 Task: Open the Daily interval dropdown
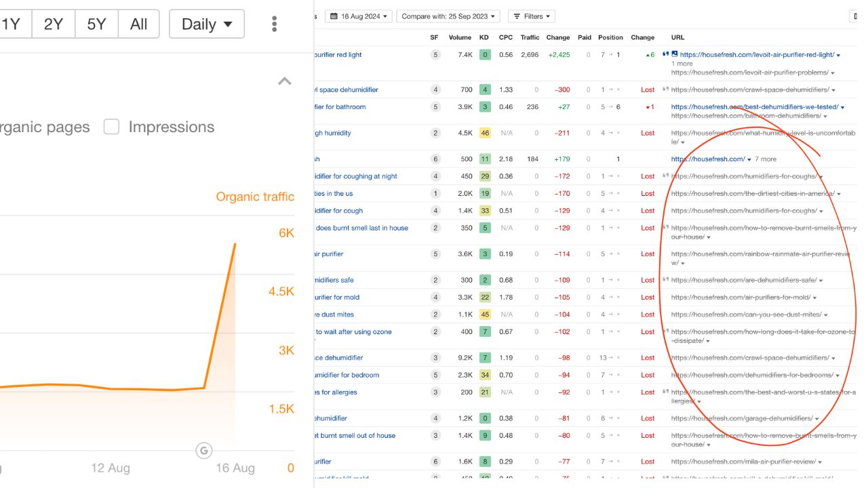coord(207,24)
